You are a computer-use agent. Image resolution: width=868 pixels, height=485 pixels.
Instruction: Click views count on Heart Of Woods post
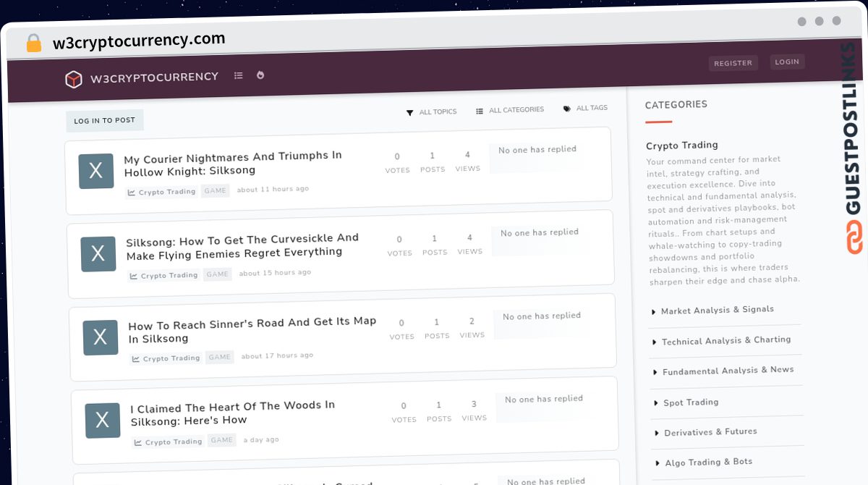click(474, 410)
